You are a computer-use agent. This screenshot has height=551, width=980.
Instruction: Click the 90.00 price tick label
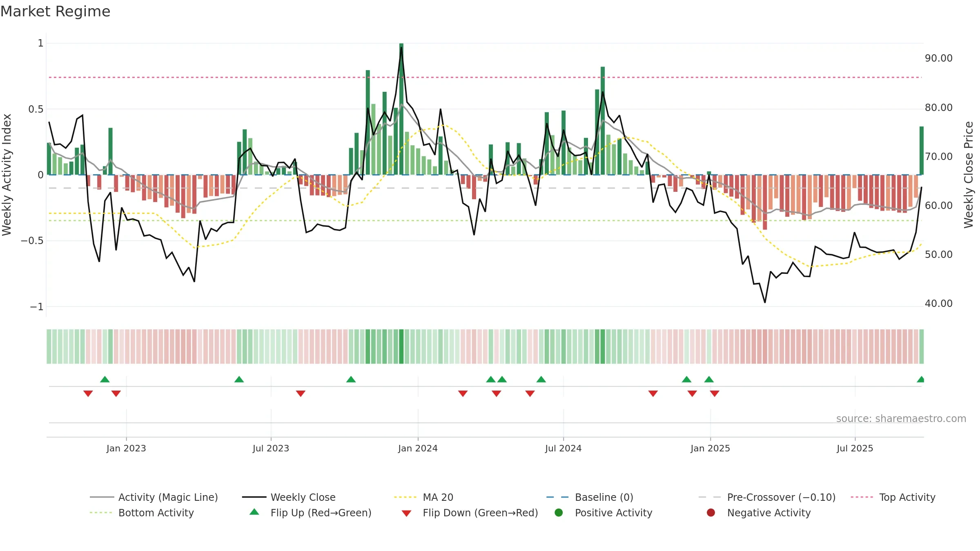(x=938, y=58)
